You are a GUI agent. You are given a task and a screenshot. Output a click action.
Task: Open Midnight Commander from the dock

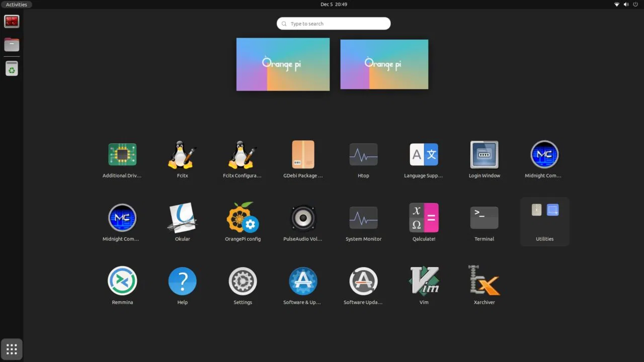12,21
